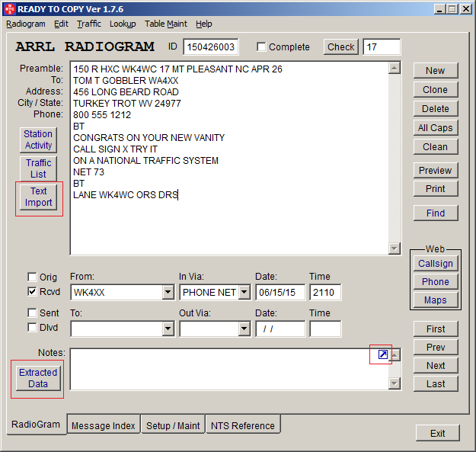This screenshot has width=476, height=452.
Task: Toggle the Complete checkbox
Action: pos(261,47)
